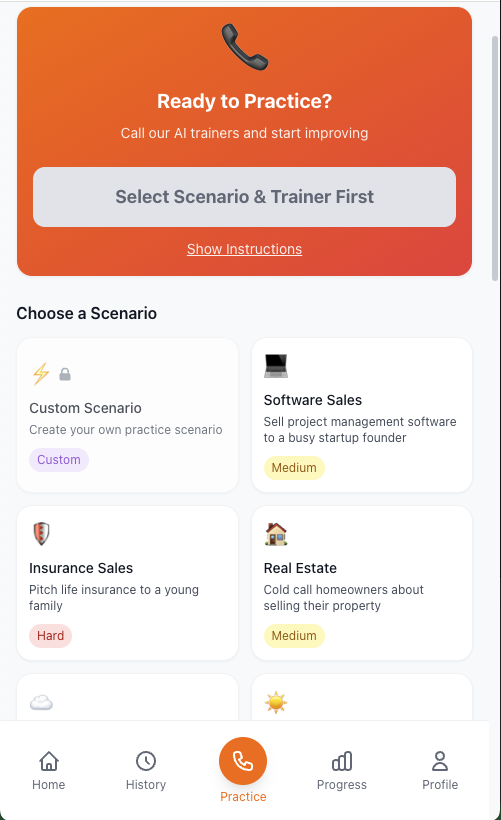
Task: Click the purple Custom tag
Action: click(x=59, y=460)
